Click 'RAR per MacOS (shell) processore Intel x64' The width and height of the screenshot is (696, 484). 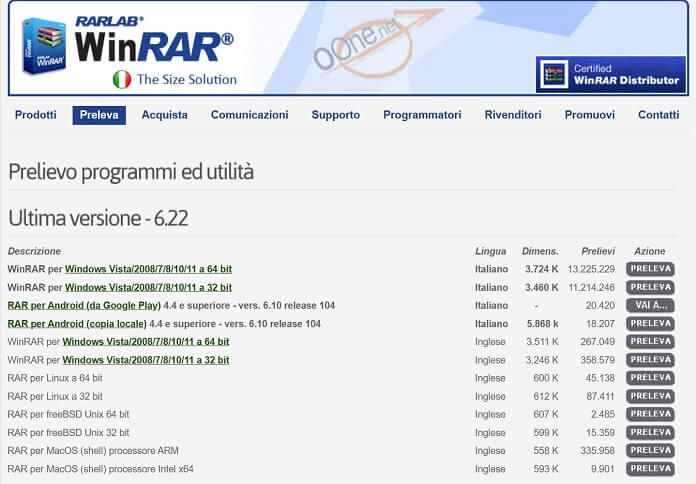coord(101,469)
